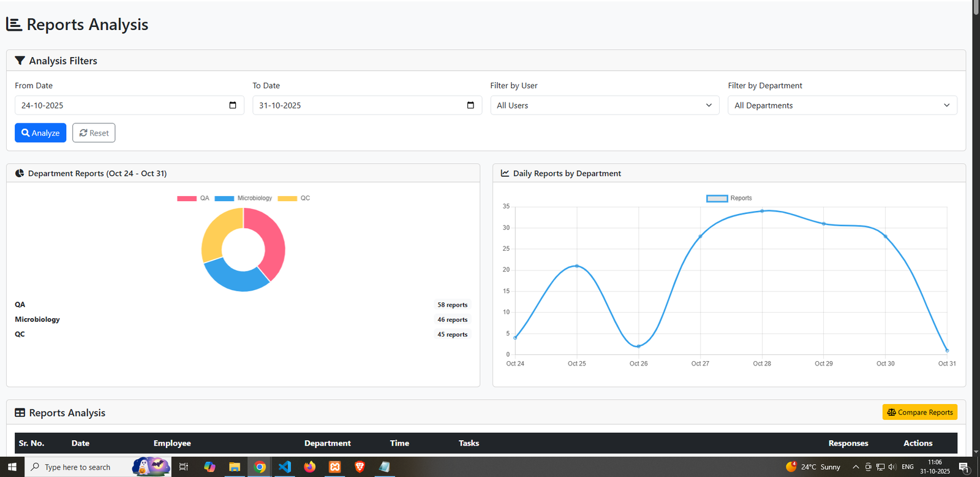Viewport: 980px width, 477px height.
Task: Open the Windows Start menu
Action: [12, 467]
